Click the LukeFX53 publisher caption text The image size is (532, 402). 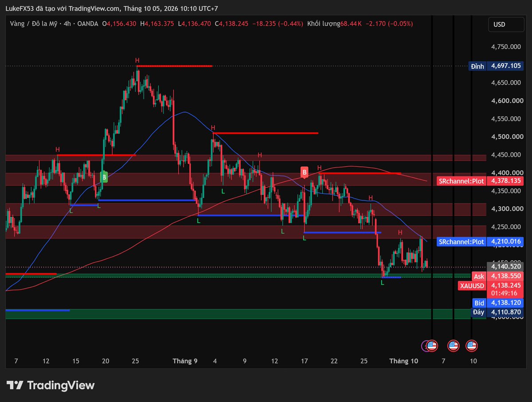coord(112,8)
